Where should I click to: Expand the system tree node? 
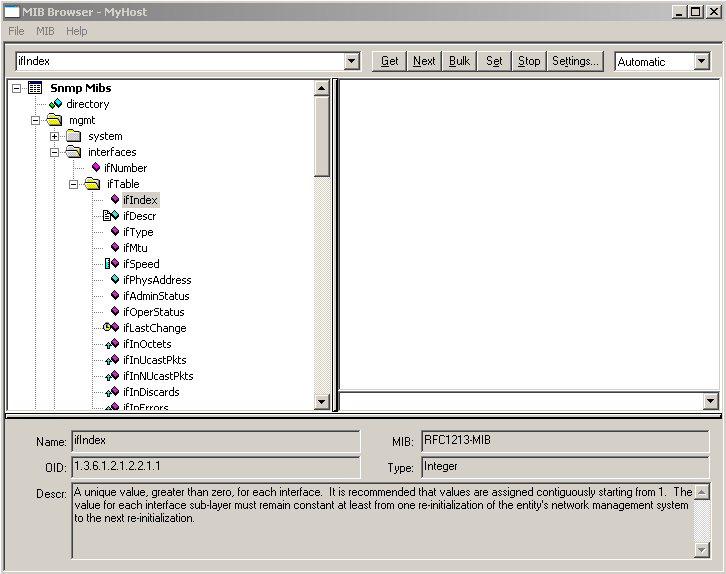[55, 137]
